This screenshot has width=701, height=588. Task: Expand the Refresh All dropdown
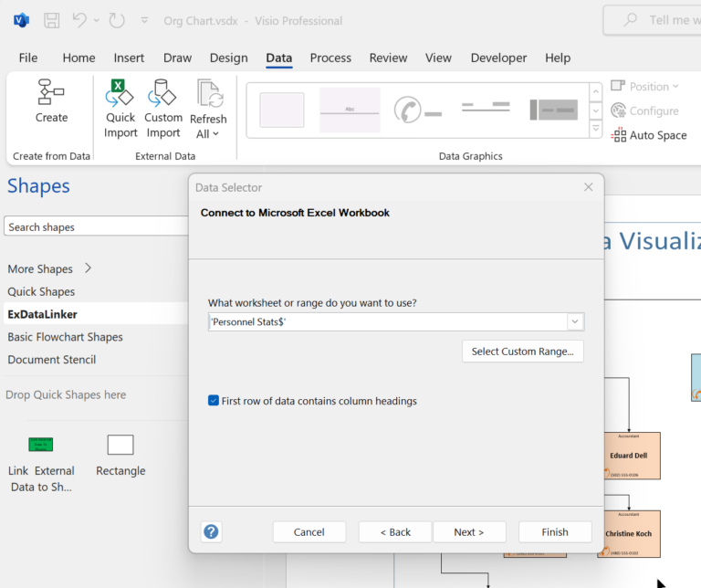208,134
